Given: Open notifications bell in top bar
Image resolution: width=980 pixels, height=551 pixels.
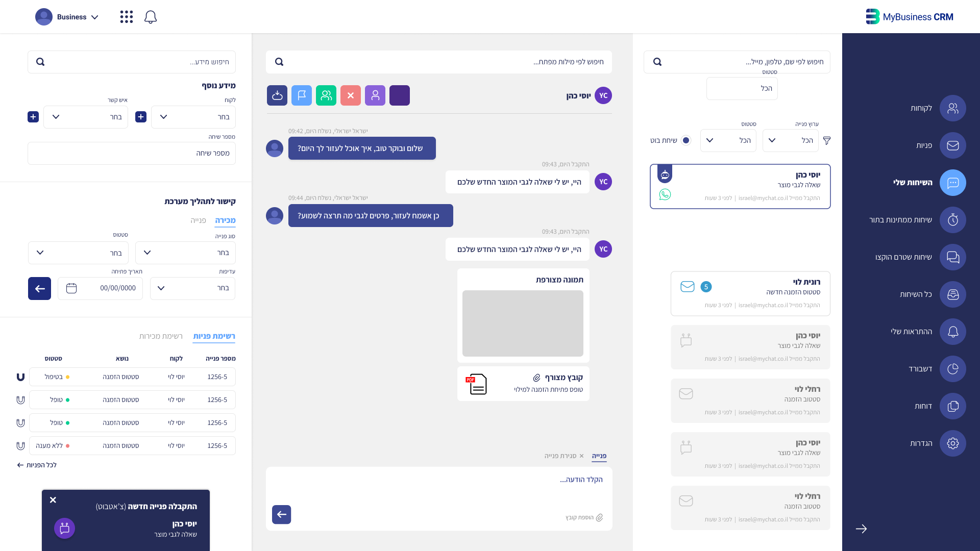Looking at the screenshot, I should (x=150, y=17).
